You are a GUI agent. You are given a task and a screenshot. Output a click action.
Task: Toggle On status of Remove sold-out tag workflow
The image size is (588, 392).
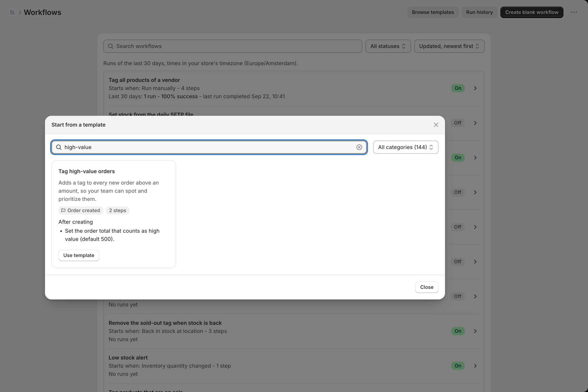pos(458,331)
